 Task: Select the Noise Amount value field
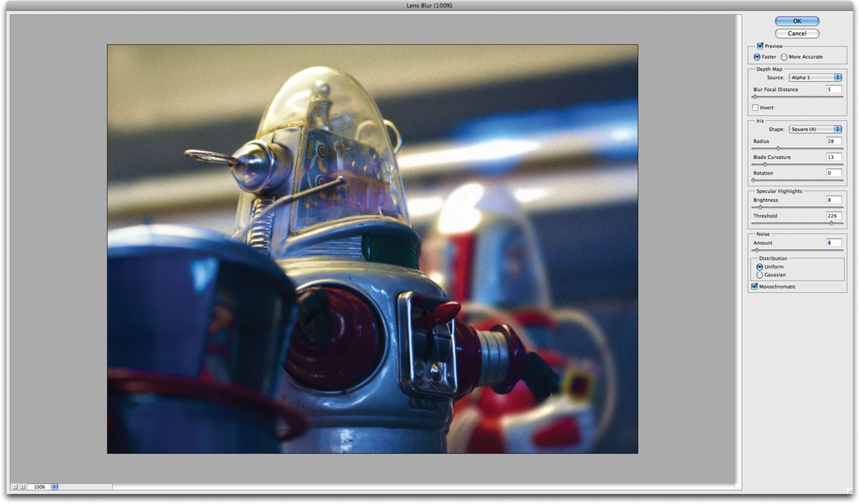[835, 243]
